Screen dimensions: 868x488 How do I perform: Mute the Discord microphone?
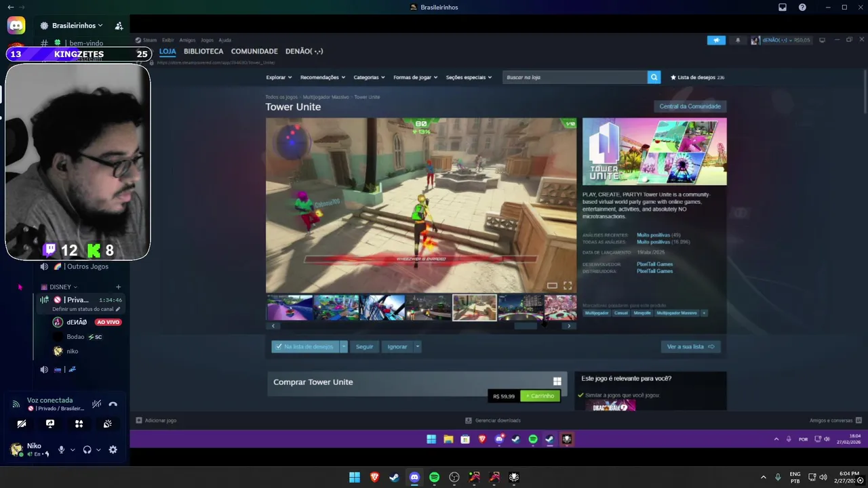(x=61, y=449)
